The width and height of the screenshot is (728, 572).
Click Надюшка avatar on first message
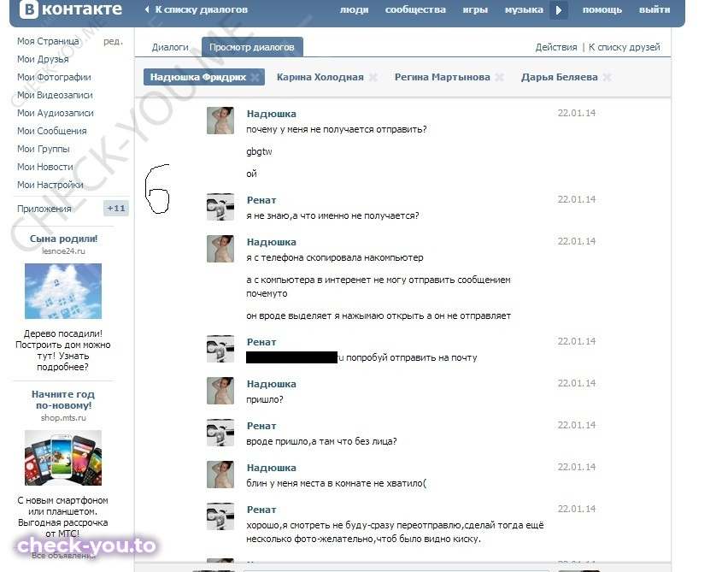pos(220,121)
